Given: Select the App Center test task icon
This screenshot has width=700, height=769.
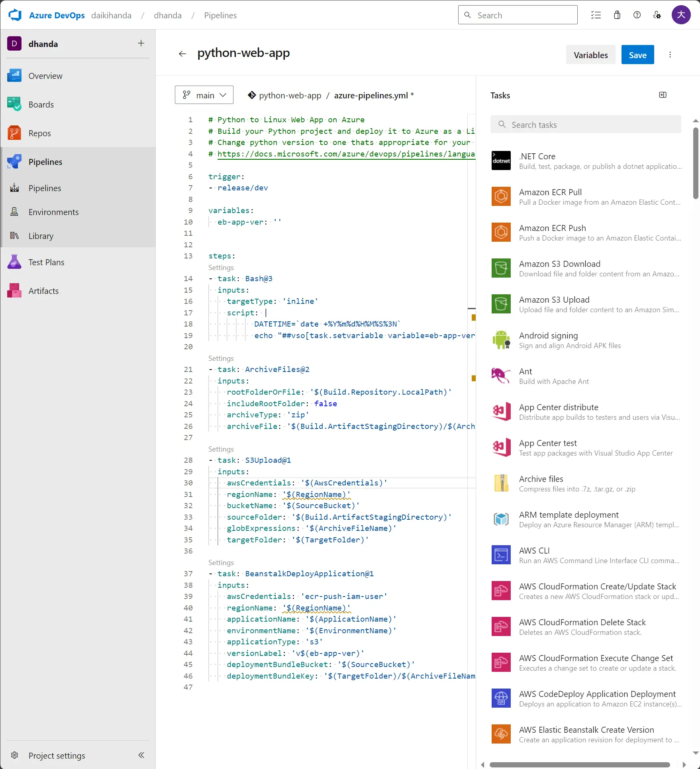Looking at the screenshot, I should point(501,447).
